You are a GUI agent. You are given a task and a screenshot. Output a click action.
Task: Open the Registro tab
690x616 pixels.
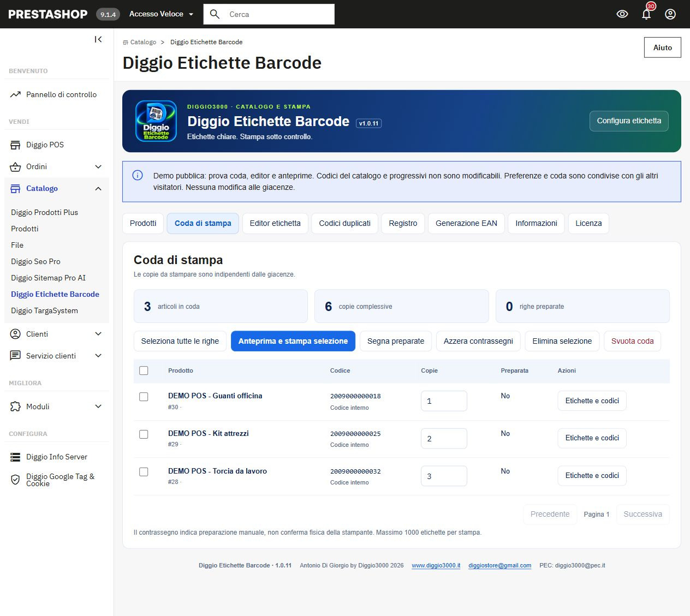[403, 223]
